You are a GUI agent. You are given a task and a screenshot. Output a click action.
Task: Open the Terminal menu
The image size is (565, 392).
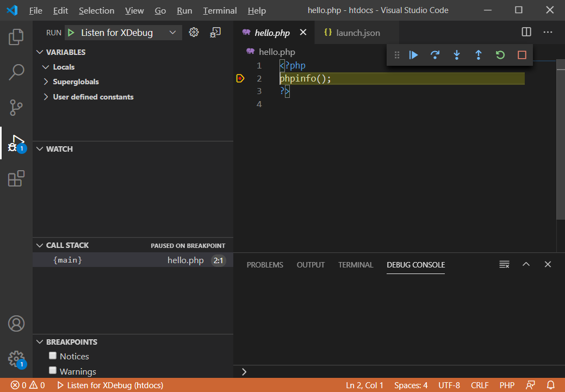(x=220, y=10)
